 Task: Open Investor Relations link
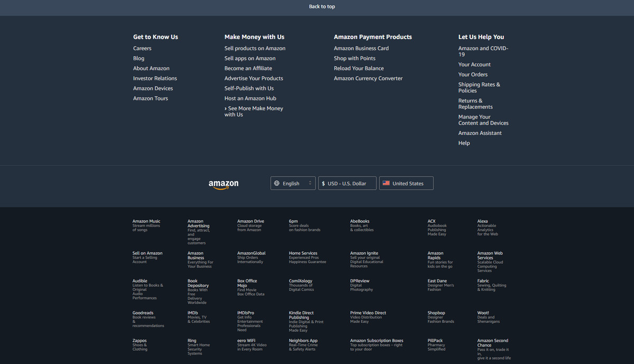pos(155,78)
